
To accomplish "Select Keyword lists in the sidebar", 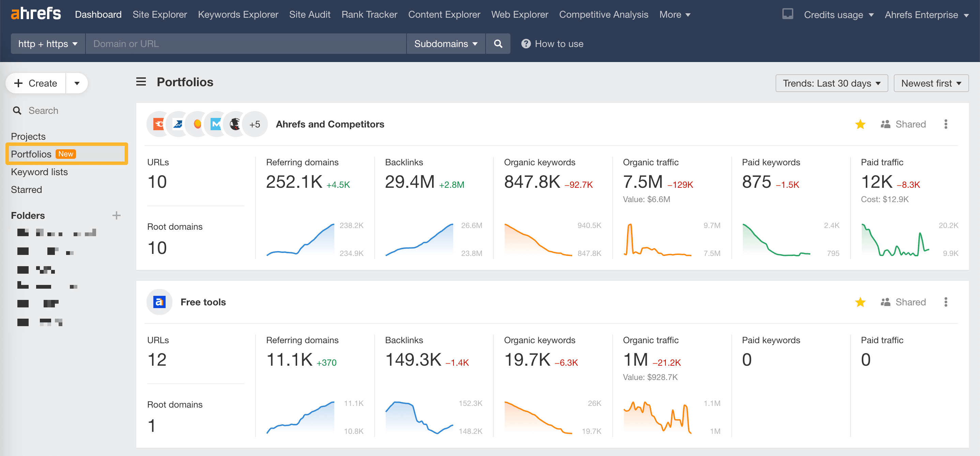I will click(39, 172).
